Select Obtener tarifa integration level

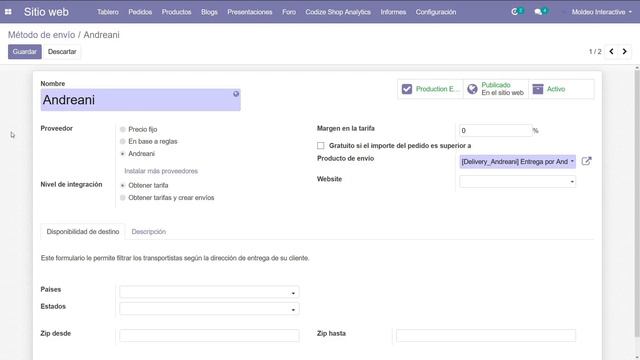(x=122, y=185)
